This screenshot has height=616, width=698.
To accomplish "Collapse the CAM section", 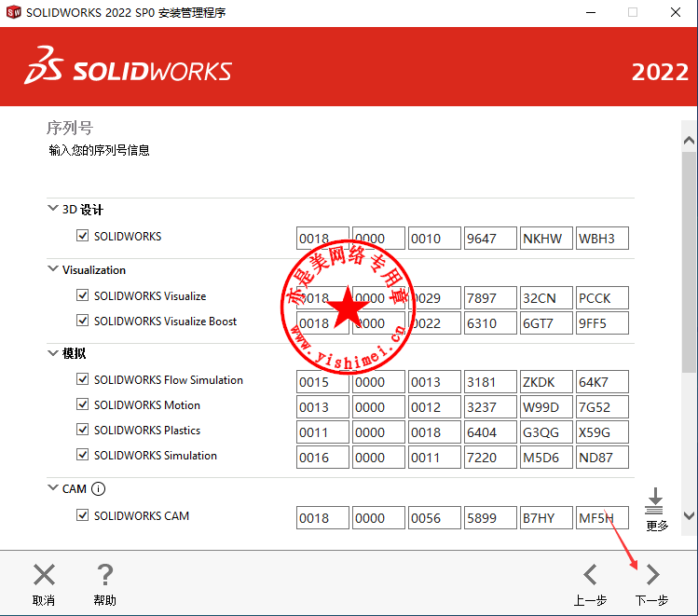I will (x=53, y=487).
